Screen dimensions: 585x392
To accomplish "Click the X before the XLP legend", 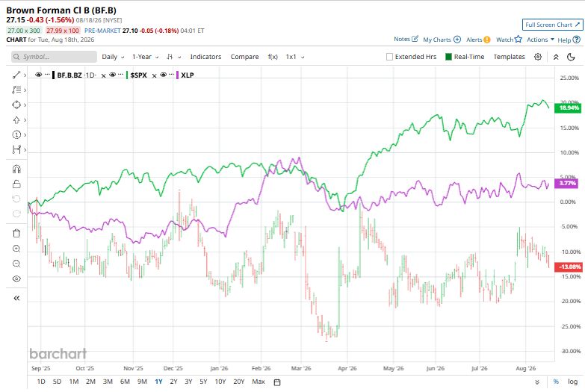I will (x=154, y=75).
